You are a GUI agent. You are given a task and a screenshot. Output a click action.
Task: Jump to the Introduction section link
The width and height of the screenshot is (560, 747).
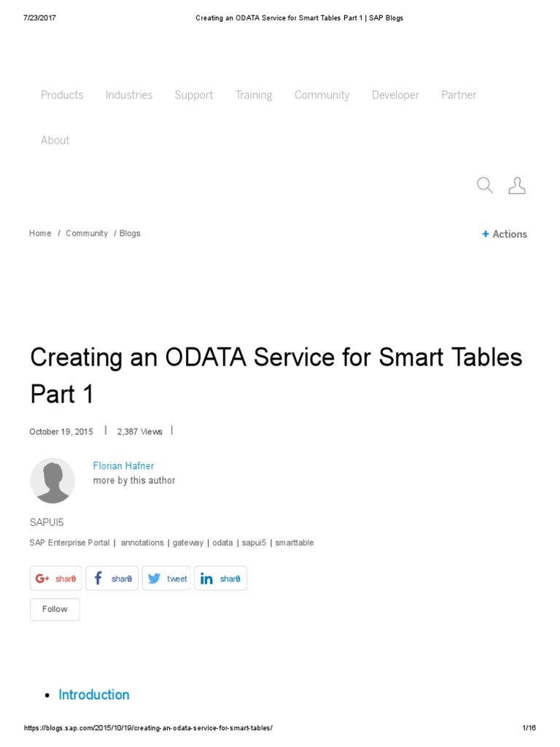point(94,694)
